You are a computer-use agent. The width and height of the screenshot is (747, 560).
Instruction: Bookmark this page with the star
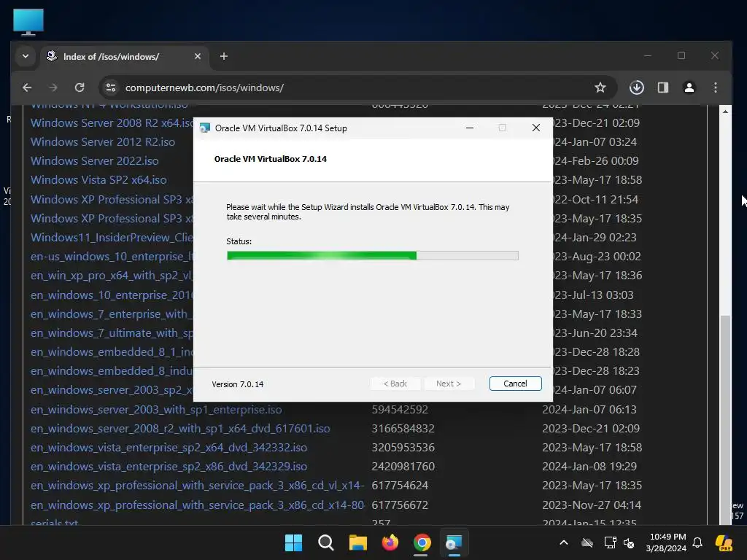[x=600, y=87]
